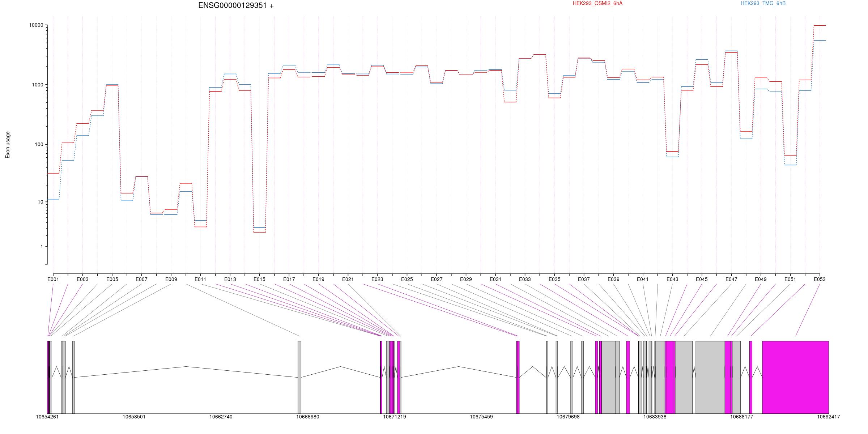
Task: Select the large magenta final exon block
Action: [795, 377]
